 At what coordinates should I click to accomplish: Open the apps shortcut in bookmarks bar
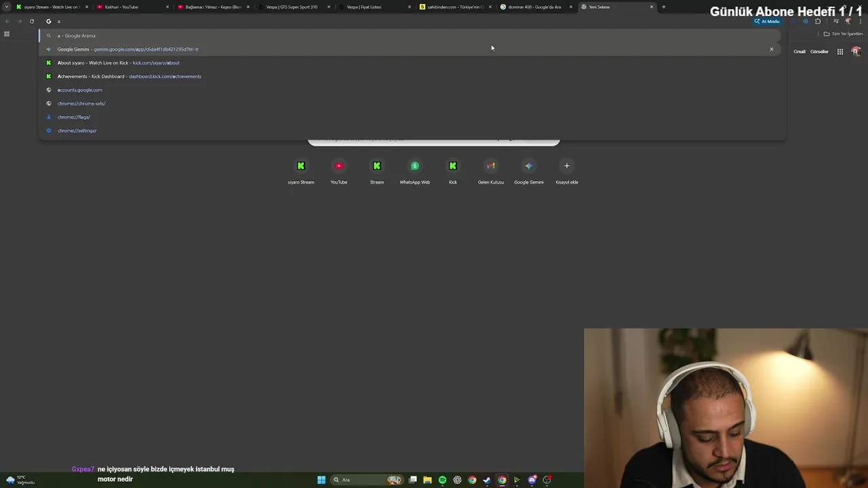[x=7, y=34]
